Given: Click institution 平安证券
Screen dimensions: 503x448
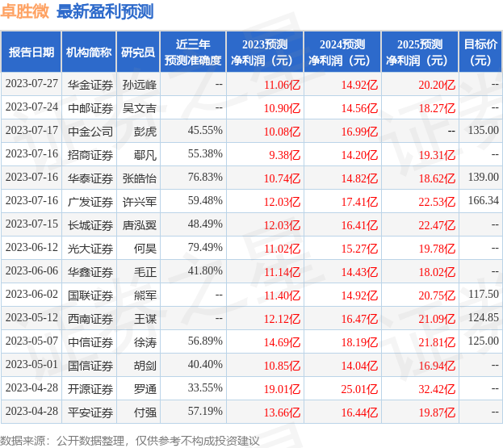Looking at the screenshot, I should coord(90,412).
